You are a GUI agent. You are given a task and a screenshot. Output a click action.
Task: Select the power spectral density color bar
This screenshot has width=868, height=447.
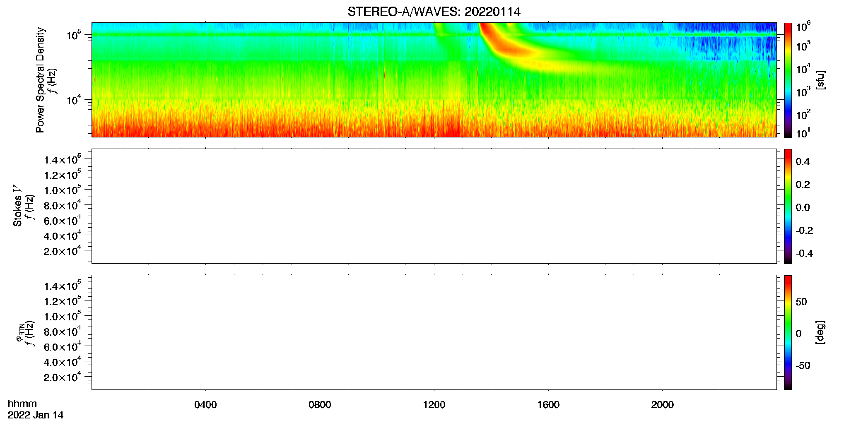[788, 80]
